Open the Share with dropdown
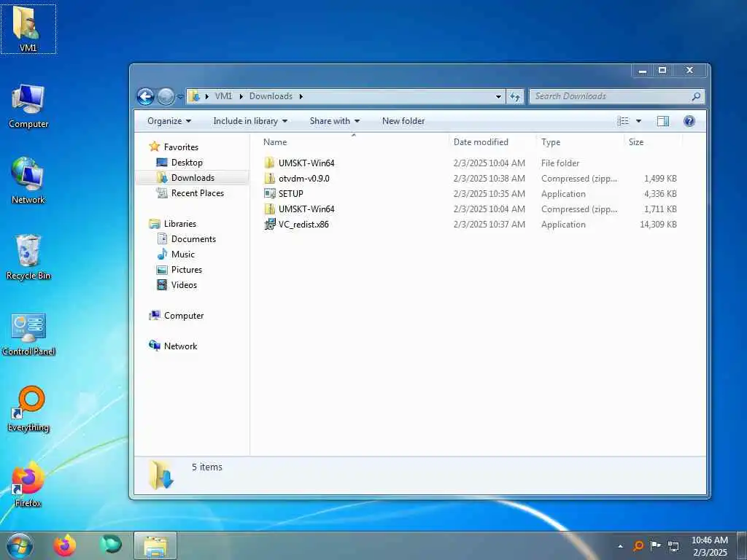 (x=334, y=121)
